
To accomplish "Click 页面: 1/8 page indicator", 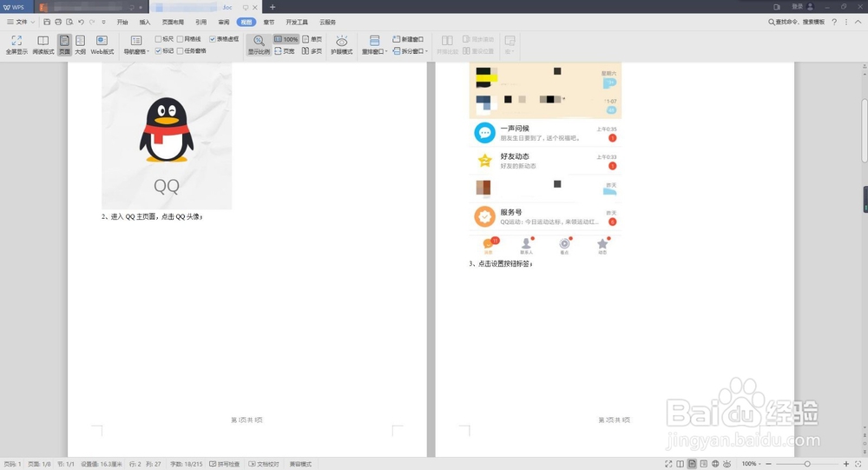I will coord(39,464).
